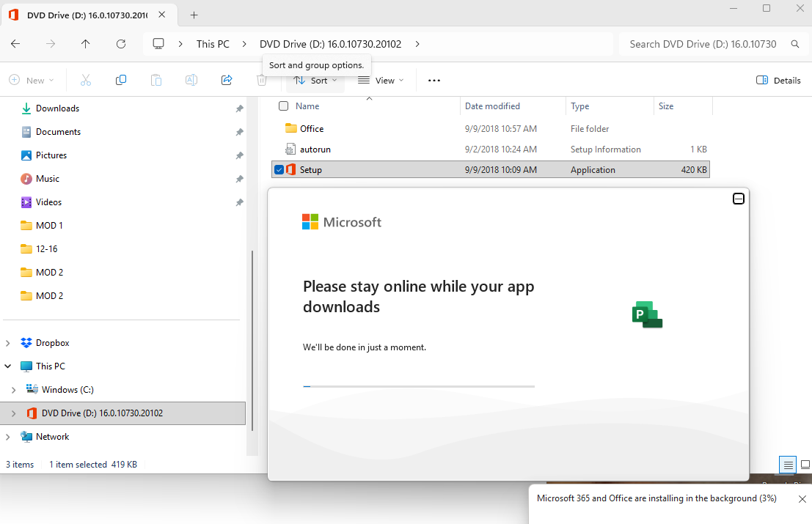Image resolution: width=812 pixels, height=524 pixels.
Task: Sort by Date modified column header
Action: (x=492, y=106)
